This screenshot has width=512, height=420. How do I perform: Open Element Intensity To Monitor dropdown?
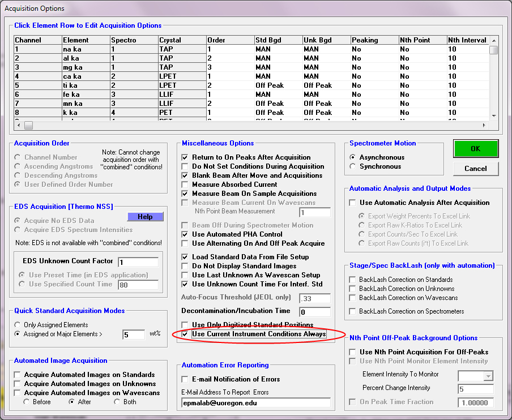point(487,376)
